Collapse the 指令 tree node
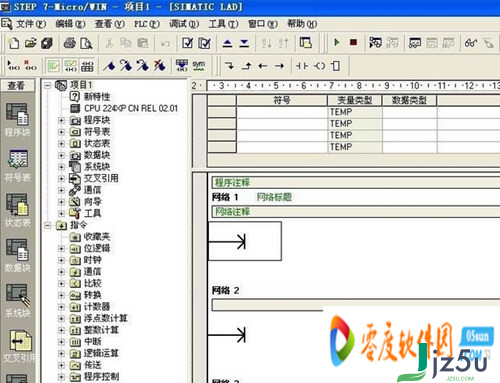 [48, 226]
